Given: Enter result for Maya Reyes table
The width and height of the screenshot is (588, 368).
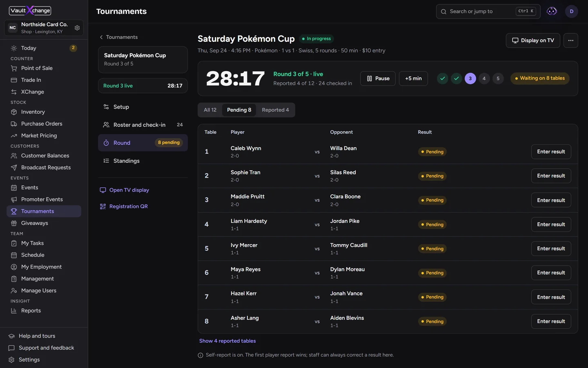Looking at the screenshot, I should click(x=551, y=273).
